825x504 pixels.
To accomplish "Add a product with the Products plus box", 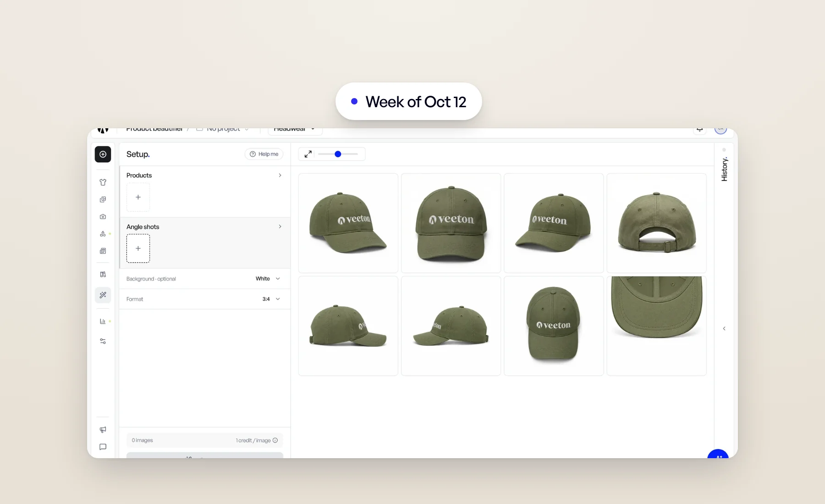I will pos(138,197).
